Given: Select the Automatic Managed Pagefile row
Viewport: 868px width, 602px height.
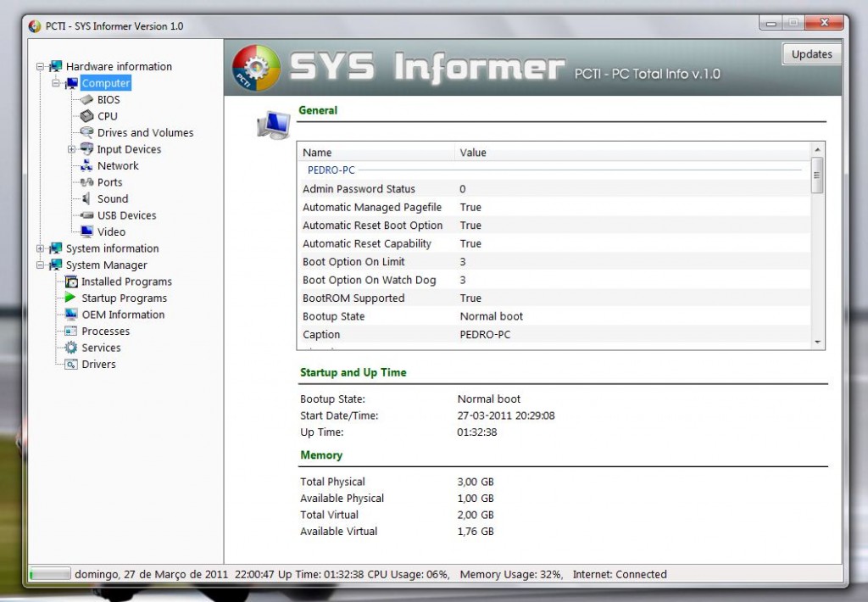Looking at the screenshot, I should (554, 207).
